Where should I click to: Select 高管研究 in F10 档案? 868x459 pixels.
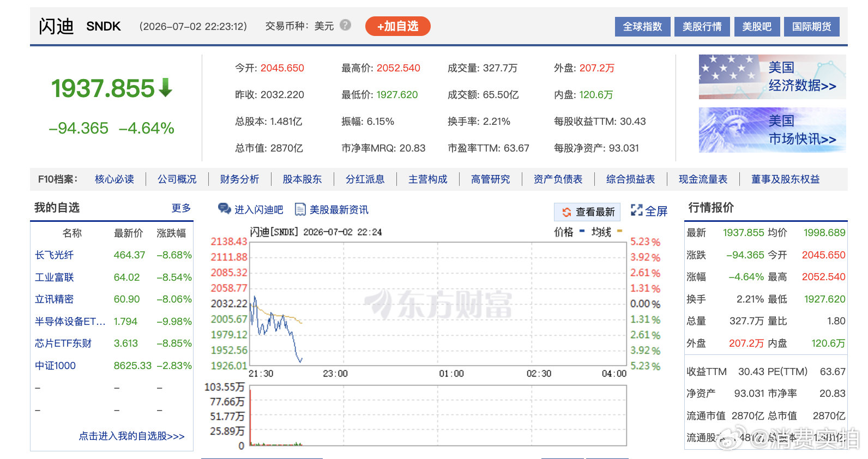[x=490, y=179]
